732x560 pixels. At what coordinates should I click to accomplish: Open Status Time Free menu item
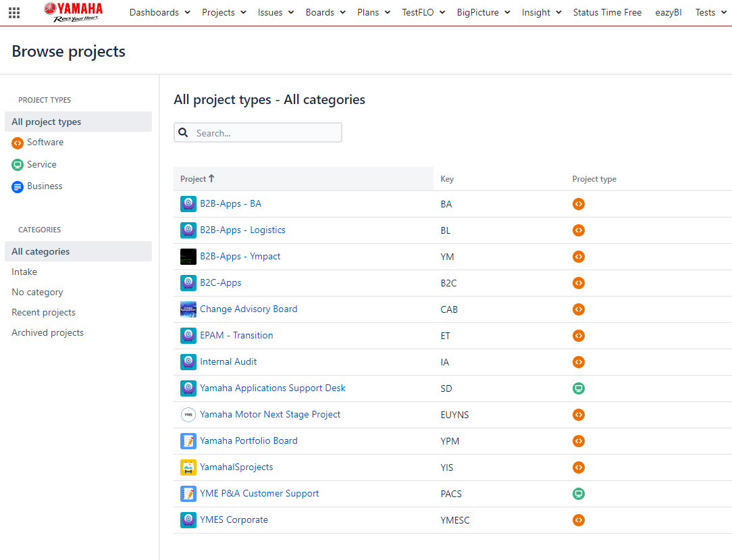(x=607, y=13)
